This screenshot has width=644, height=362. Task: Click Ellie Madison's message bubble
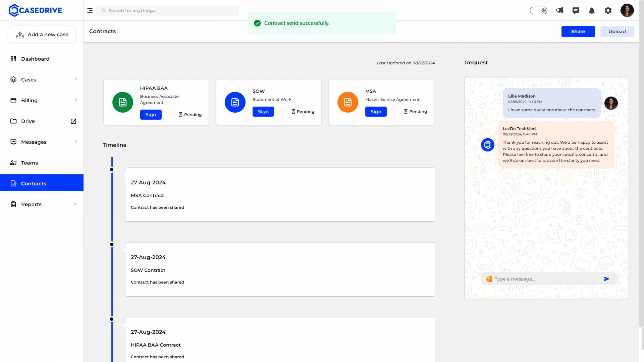click(552, 103)
